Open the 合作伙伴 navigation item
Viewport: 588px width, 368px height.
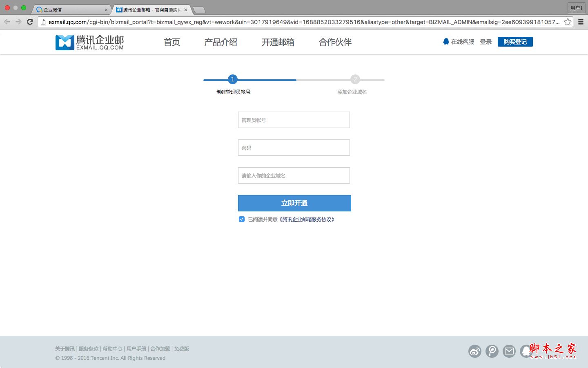pos(335,42)
